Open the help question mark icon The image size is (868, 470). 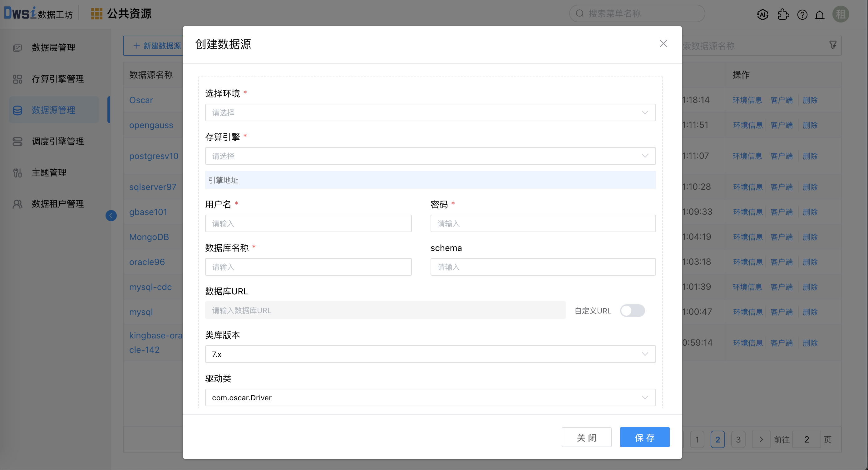coord(802,14)
